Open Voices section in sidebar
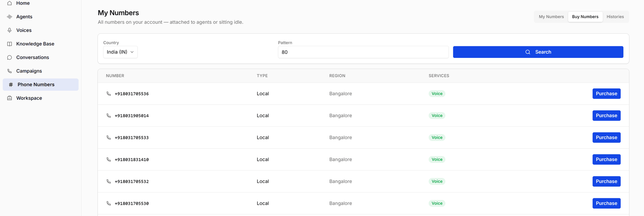Screen dimensions: 644x216 [x=41, y=30]
